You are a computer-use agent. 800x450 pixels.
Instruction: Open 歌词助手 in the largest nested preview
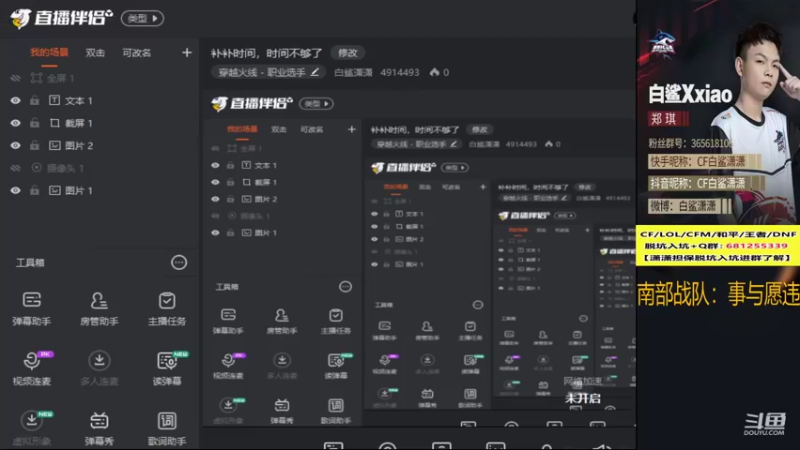point(336,411)
